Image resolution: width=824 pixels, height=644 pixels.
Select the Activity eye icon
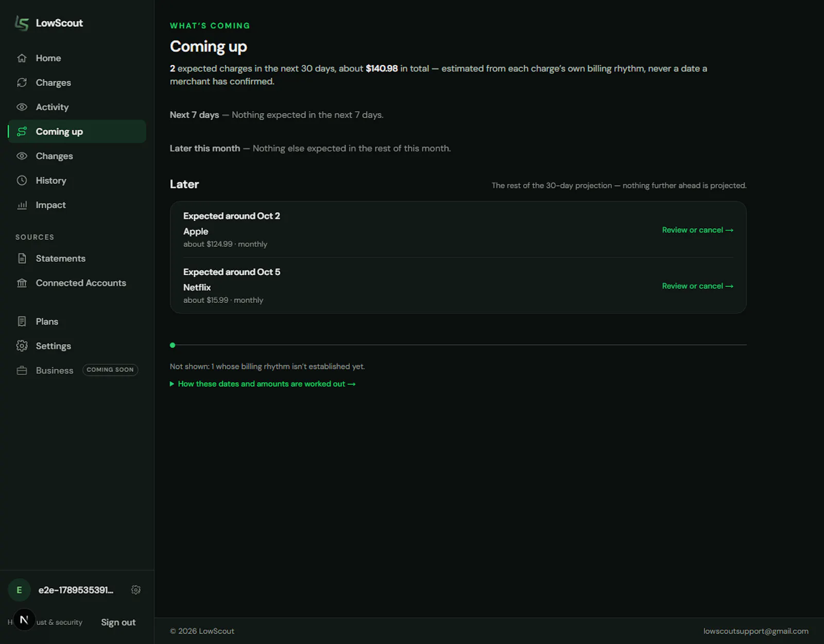click(x=22, y=107)
